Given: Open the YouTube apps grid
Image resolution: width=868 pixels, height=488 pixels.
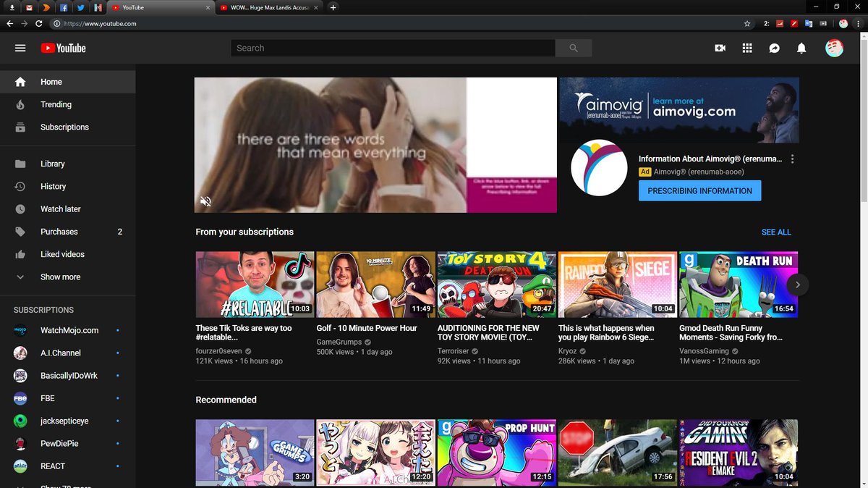Looking at the screenshot, I should pyautogui.click(x=747, y=48).
